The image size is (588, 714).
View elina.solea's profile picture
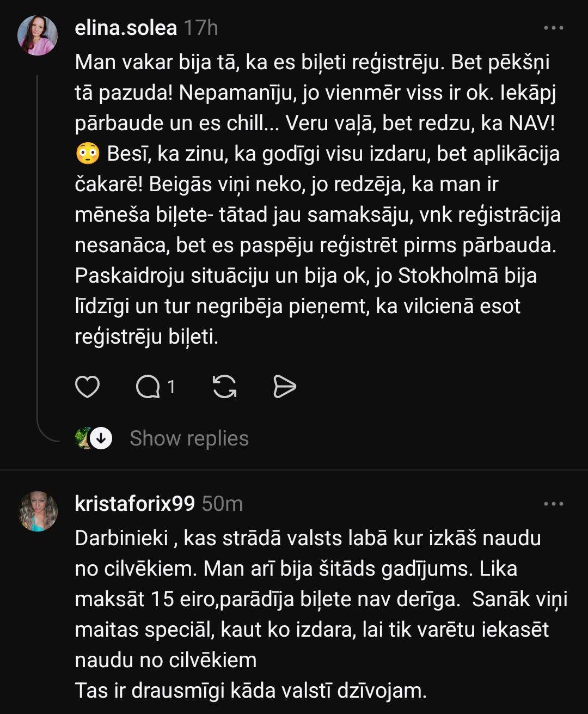pos(38,35)
